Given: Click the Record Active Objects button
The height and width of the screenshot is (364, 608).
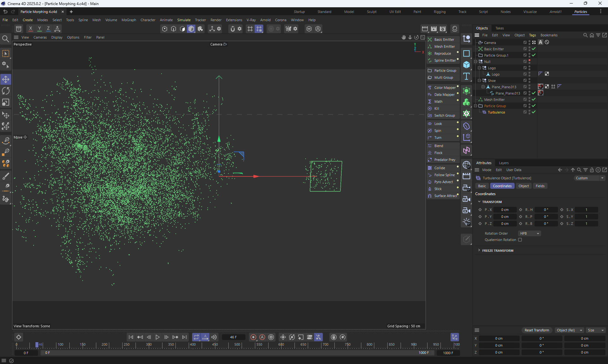Looking at the screenshot, I should point(253,337).
